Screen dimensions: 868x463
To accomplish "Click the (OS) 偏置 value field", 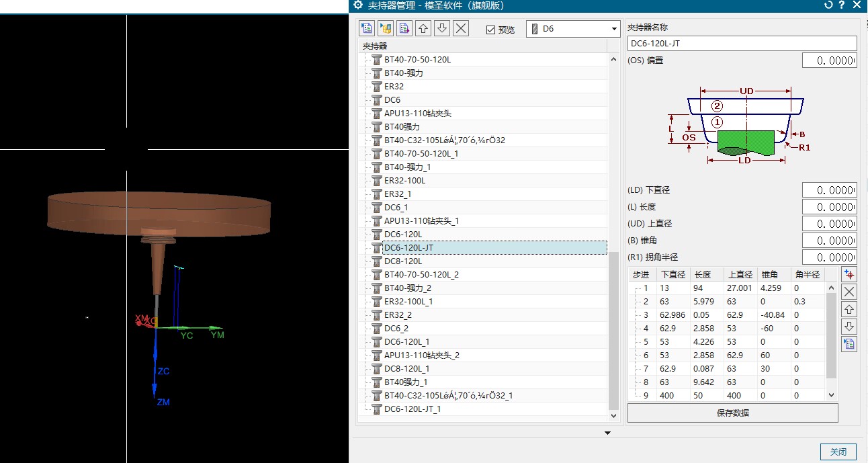I will 830,60.
